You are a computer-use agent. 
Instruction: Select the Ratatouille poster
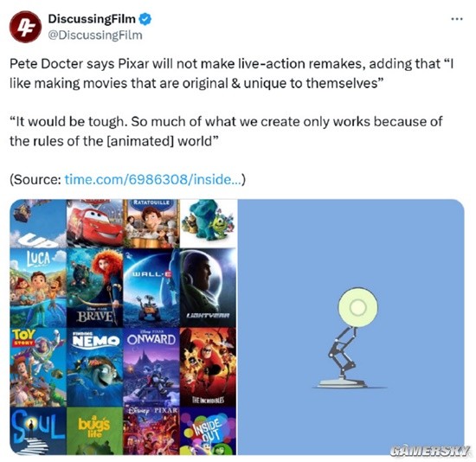click(x=151, y=223)
